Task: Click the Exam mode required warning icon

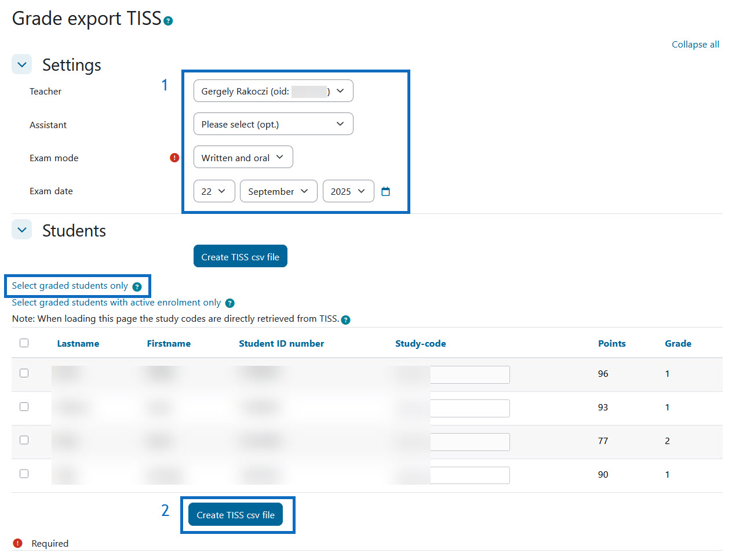Action: [x=174, y=158]
